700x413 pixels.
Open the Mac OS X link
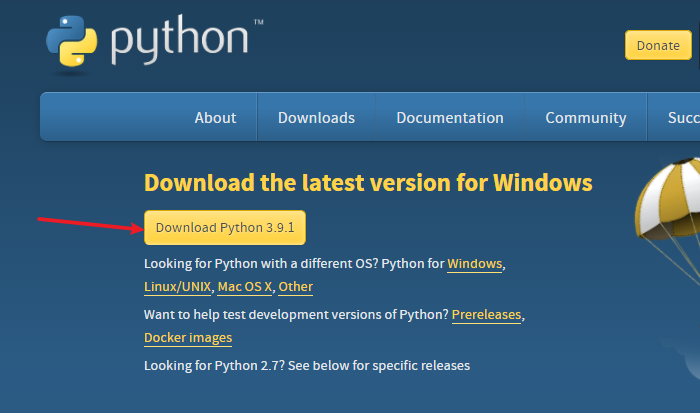(244, 287)
